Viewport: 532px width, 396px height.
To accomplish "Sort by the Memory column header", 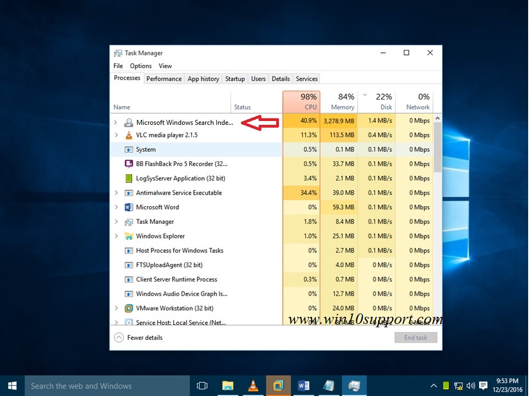I will pos(339,101).
